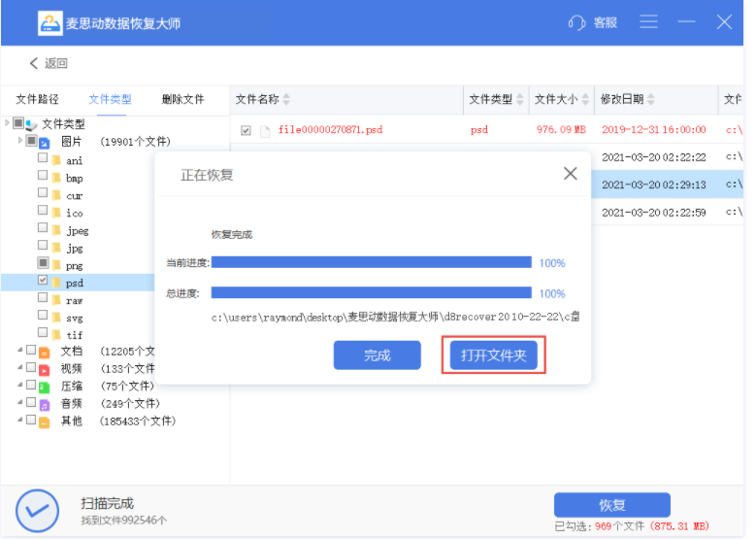Click the 打开文件夹 button
Screen dimensions: 756x539
[x=493, y=355]
